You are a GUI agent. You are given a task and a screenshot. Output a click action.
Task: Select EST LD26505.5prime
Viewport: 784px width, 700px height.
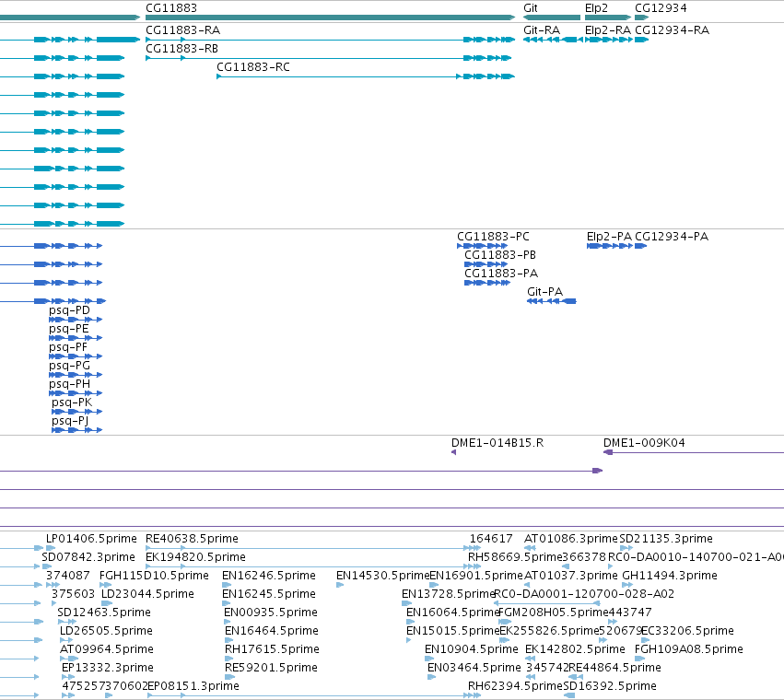[106, 632]
